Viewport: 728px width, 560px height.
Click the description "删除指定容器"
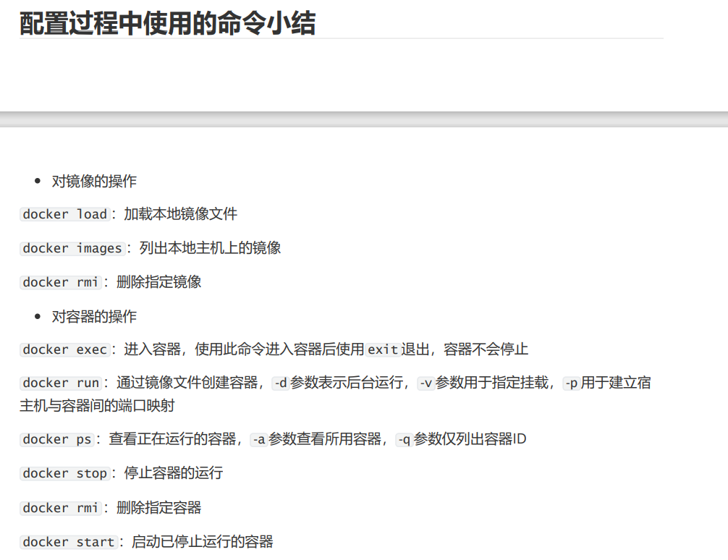[x=158, y=507]
